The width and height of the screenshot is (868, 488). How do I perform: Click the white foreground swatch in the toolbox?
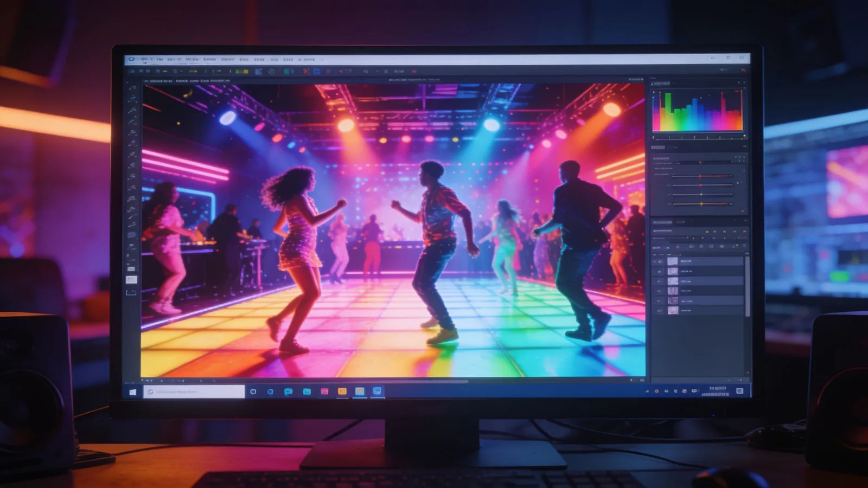(132, 280)
